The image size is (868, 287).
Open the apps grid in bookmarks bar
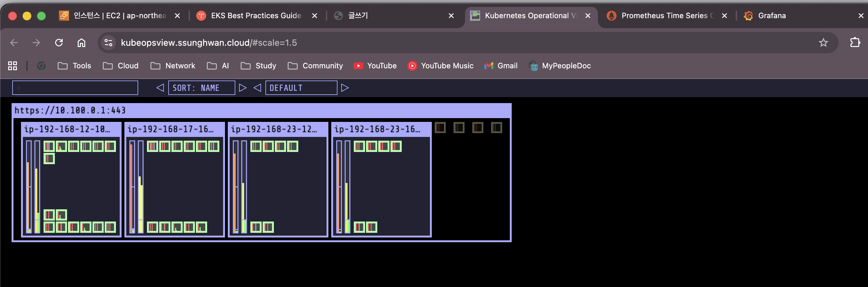[13, 66]
